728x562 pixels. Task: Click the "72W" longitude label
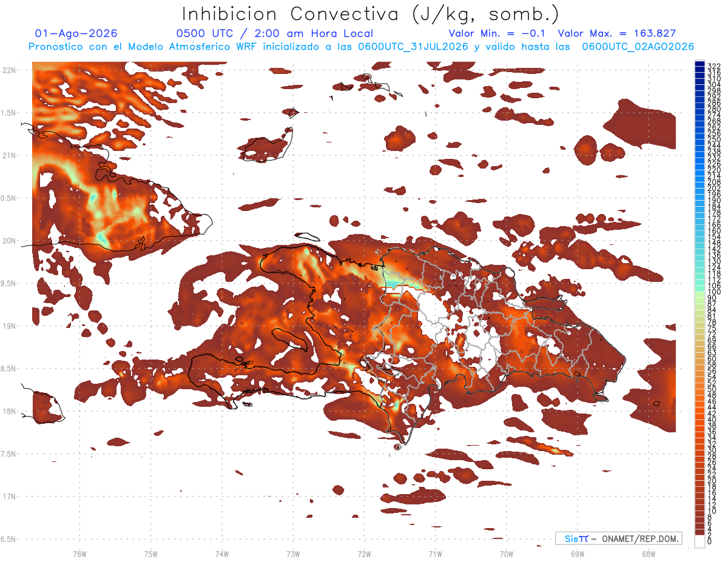tap(364, 554)
